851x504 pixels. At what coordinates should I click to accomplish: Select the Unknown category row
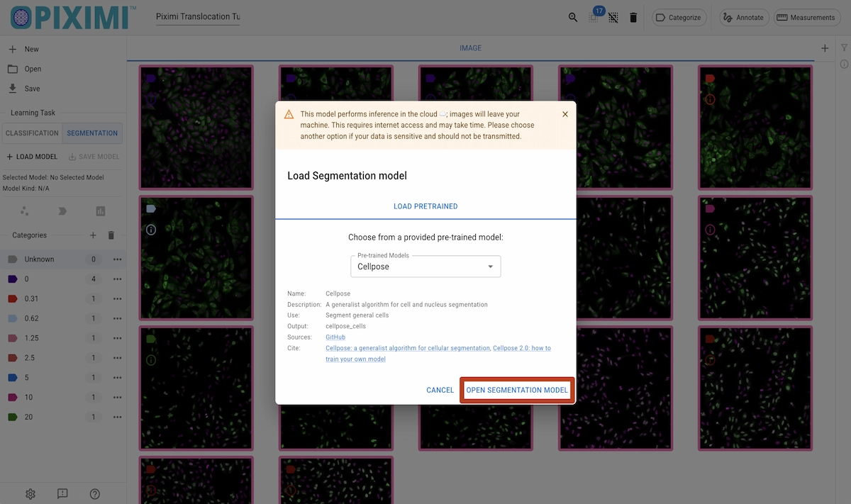[63, 259]
